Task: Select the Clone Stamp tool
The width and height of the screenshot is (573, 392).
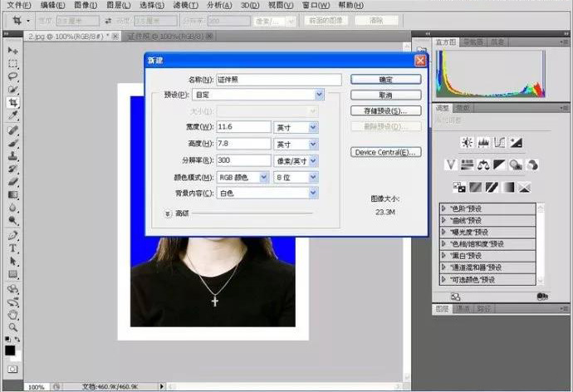Action: tap(12, 156)
